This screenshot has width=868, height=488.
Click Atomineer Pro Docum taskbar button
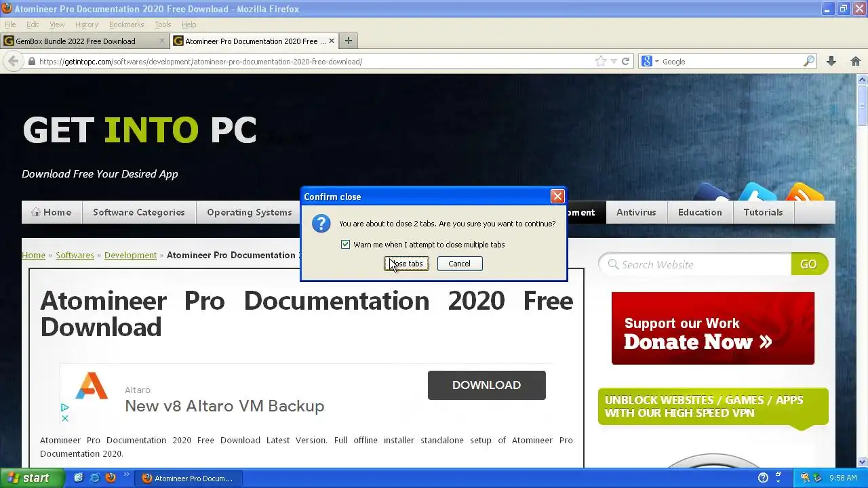[187, 478]
